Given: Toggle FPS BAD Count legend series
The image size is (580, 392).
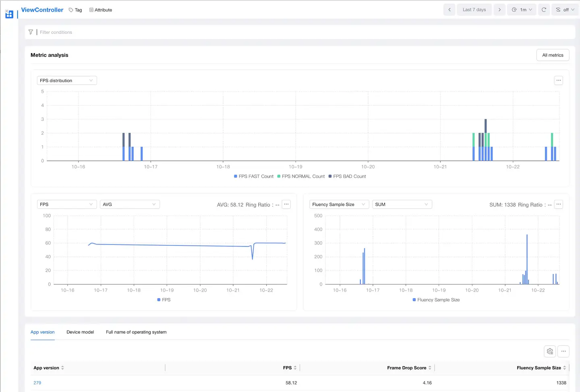Looking at the screenshot, I should 347,176.
